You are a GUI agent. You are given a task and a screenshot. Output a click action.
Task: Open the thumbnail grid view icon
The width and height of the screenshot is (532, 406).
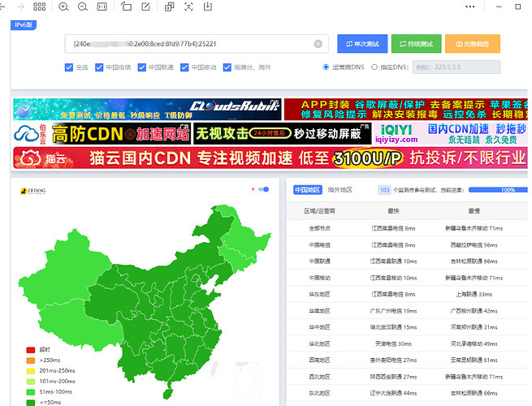pos(39,6)
